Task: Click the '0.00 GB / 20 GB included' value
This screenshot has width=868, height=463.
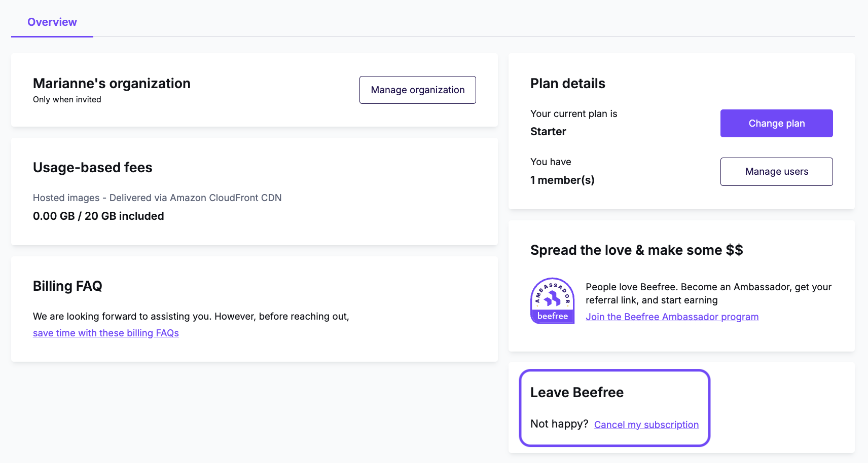Action: tap(98, 216)
